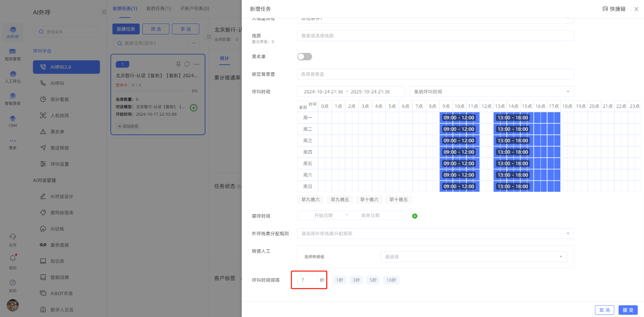This screenshot has height=317, width=644.
Task: Click the green play icon on task card
Action: coord(193,108)
